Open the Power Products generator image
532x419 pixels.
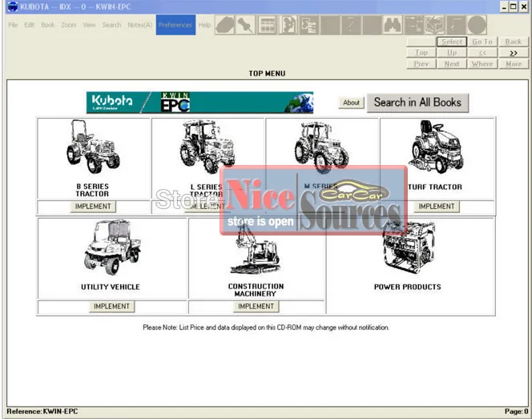[x=409, y=248]
